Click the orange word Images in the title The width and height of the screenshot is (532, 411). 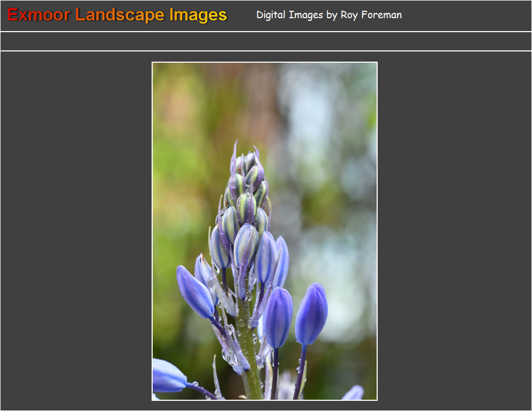point(198,15)
